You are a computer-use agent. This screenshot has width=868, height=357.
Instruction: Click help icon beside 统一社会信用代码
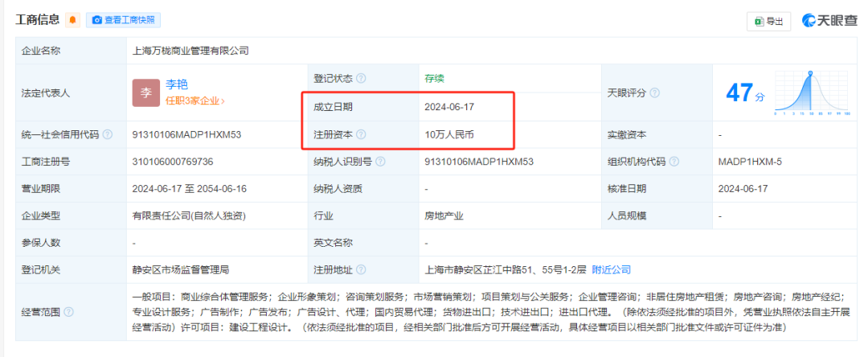108,134
